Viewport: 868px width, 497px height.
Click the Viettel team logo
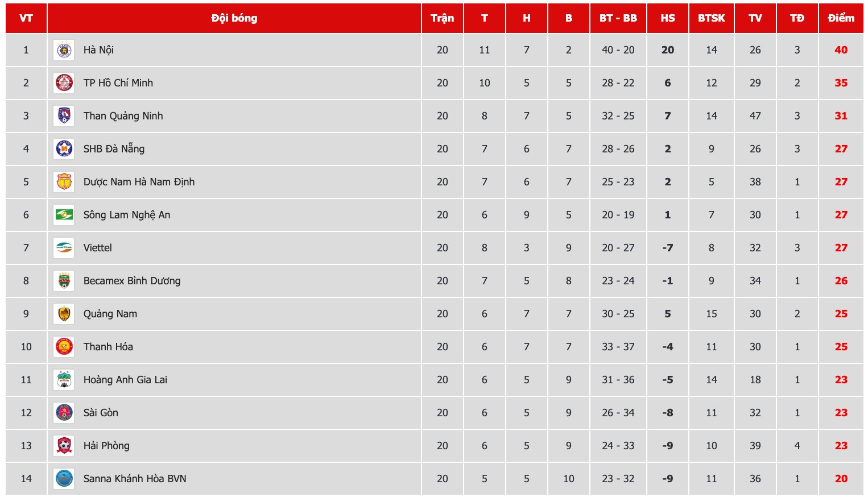64,248
